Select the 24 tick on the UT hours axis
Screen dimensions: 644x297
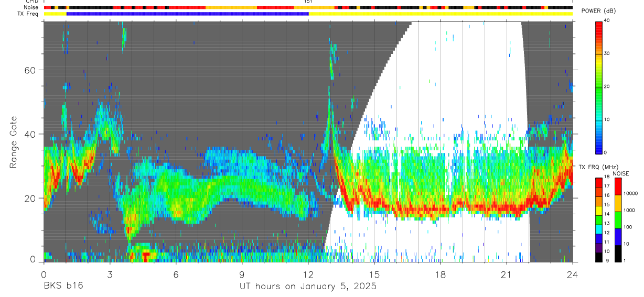coord(573,274)
